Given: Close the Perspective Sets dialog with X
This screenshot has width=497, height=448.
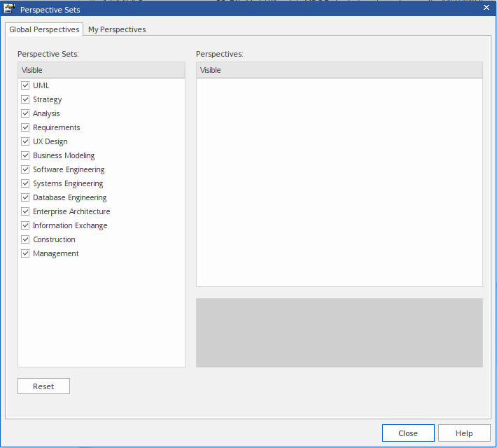Looking at the screenshot, I should pyautogui.click(x=486, y=8).
